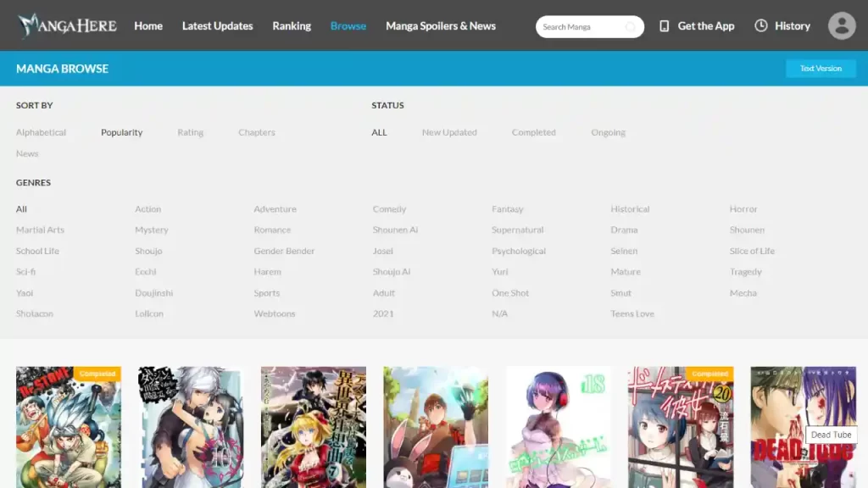Sort manga by Alphabetical
The image size is (868, 488).
click(x=41, y=133)
